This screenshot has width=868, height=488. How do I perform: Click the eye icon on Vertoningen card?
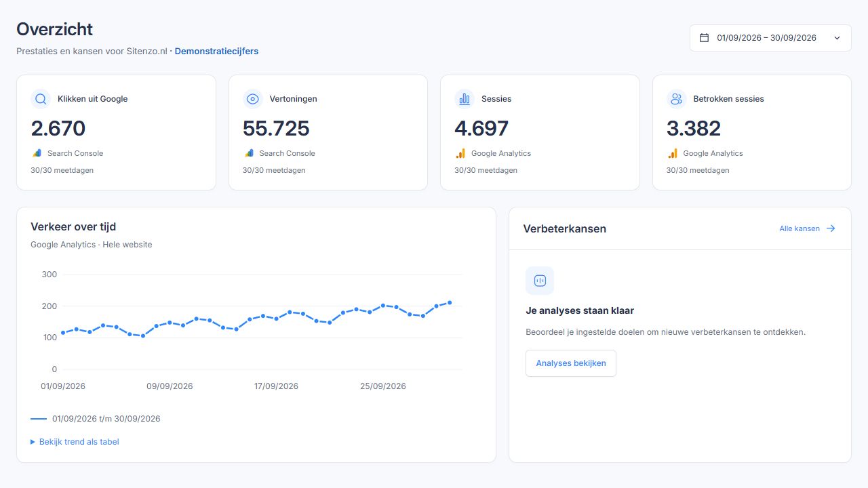[x=253, y=99]
